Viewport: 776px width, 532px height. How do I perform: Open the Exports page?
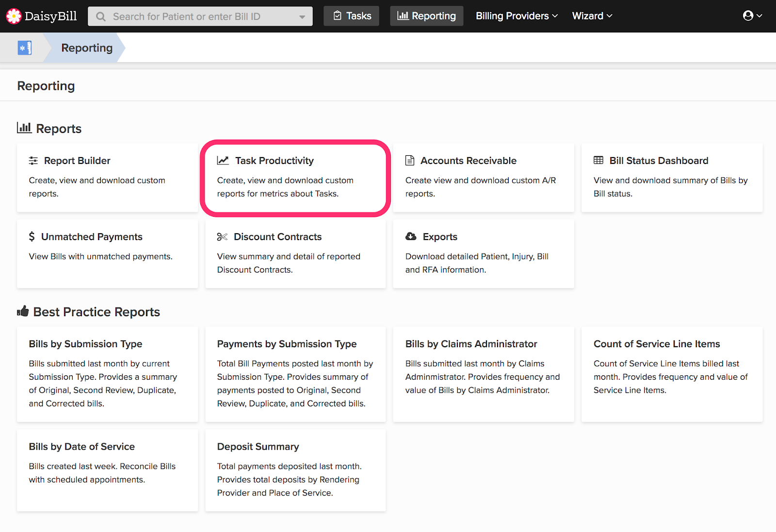[484, 254]
